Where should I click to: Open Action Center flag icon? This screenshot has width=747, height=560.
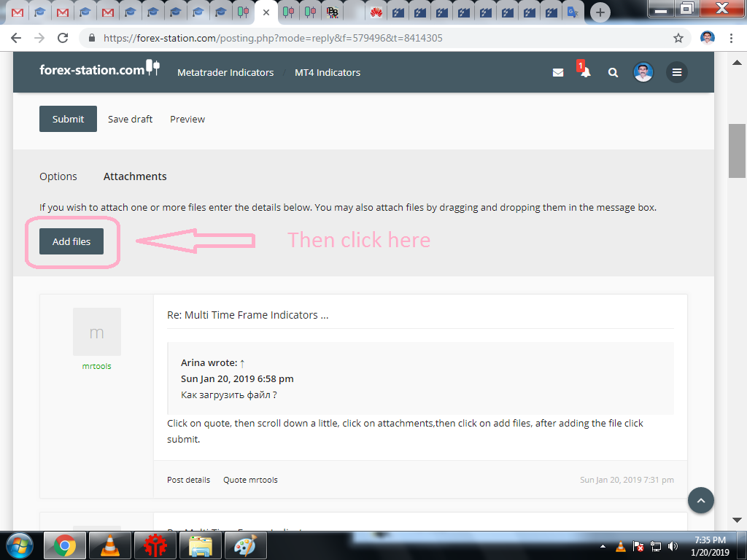point(638,546)
